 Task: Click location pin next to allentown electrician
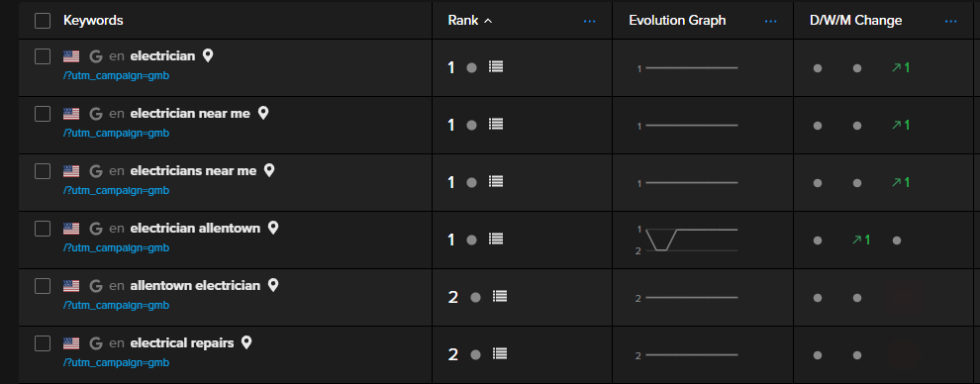[x=272, y=285]
